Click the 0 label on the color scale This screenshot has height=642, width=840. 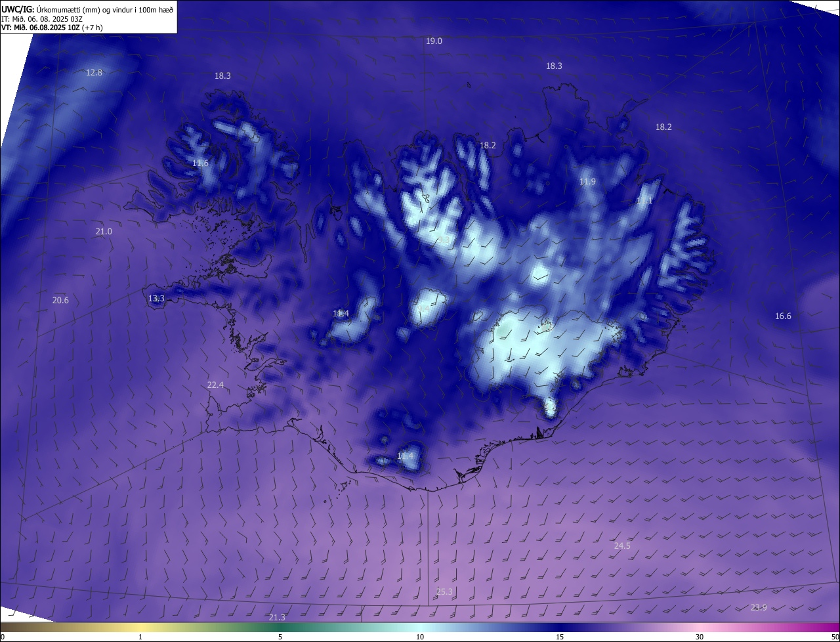click(x=3, y=637)
